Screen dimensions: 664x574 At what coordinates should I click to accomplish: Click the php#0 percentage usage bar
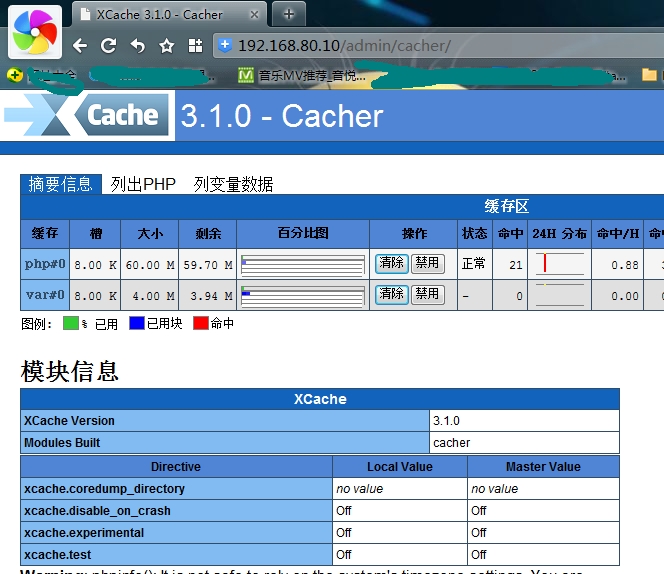point(303,265)
